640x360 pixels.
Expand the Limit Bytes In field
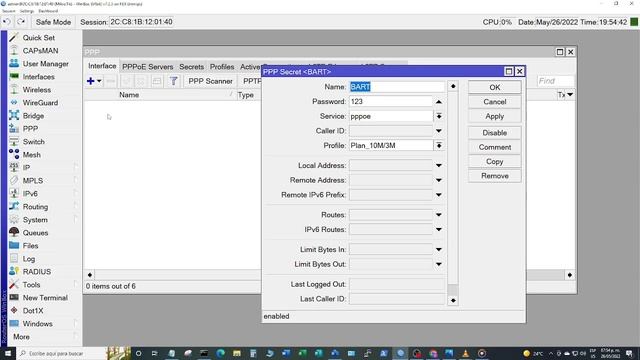[x=439, y=249]
